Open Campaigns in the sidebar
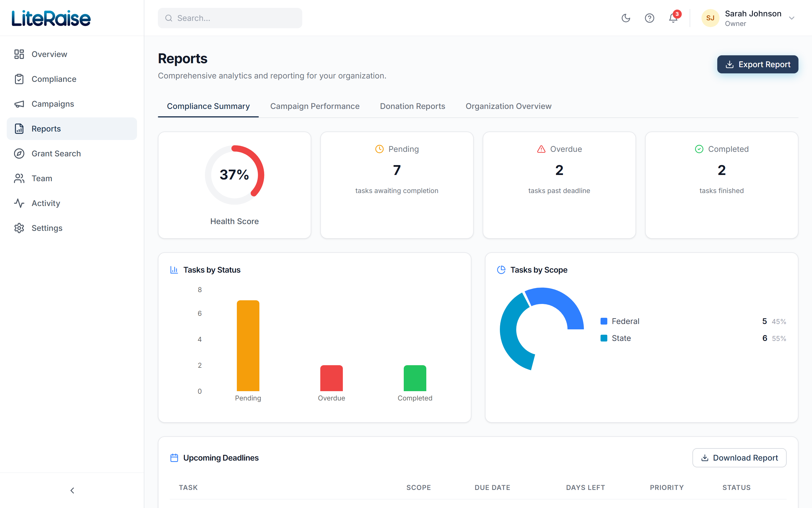Viewport: 812px width, 508px height. point(72,104)
